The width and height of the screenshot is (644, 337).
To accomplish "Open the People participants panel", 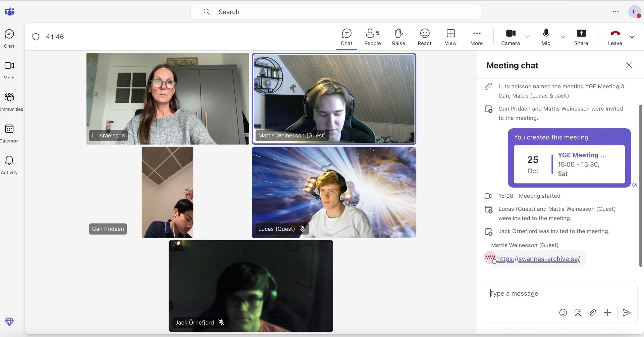I will (x=372, y=37).
